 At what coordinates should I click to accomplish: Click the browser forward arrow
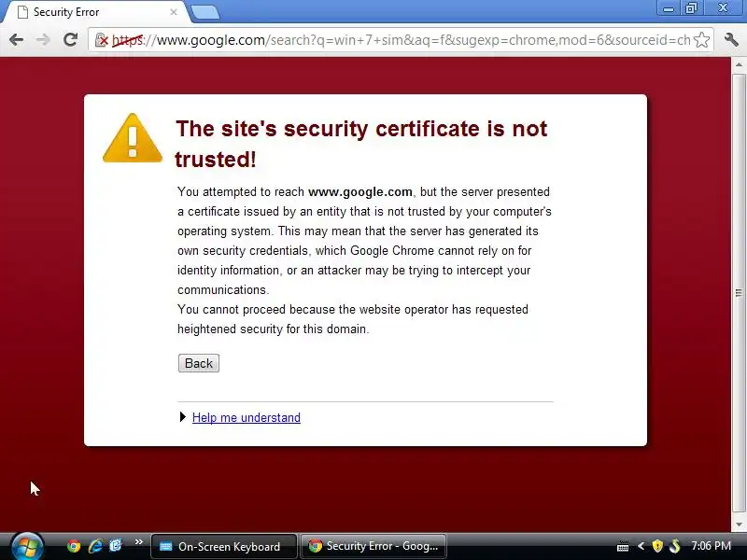(x=43, y=39)
